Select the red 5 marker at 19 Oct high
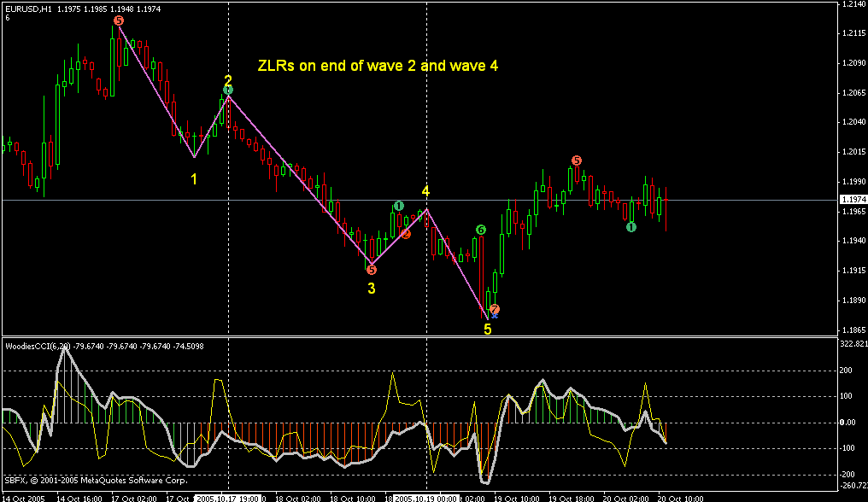868x502 pixels. pyautogui.click(x=577, y=160)
